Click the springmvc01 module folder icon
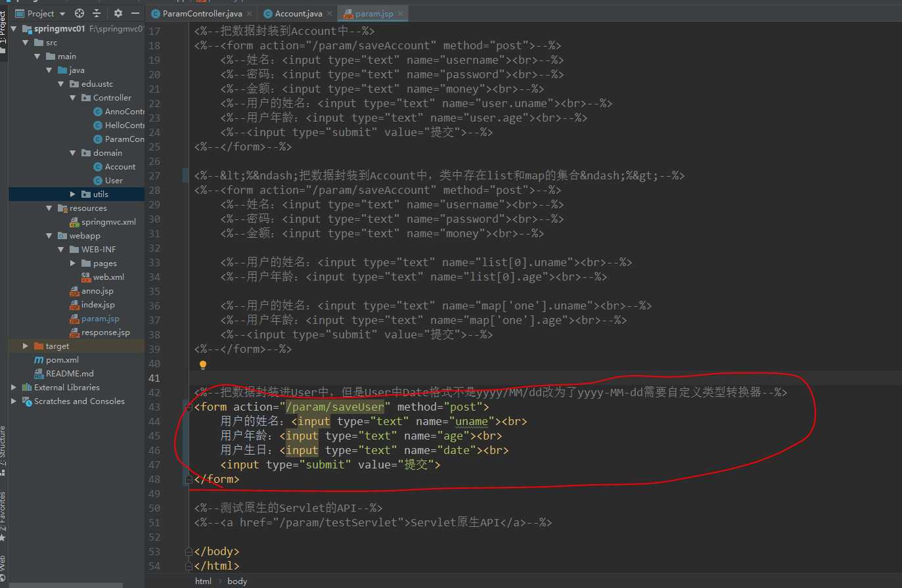Viewport: 902px width, 588px height. point(27,29)
